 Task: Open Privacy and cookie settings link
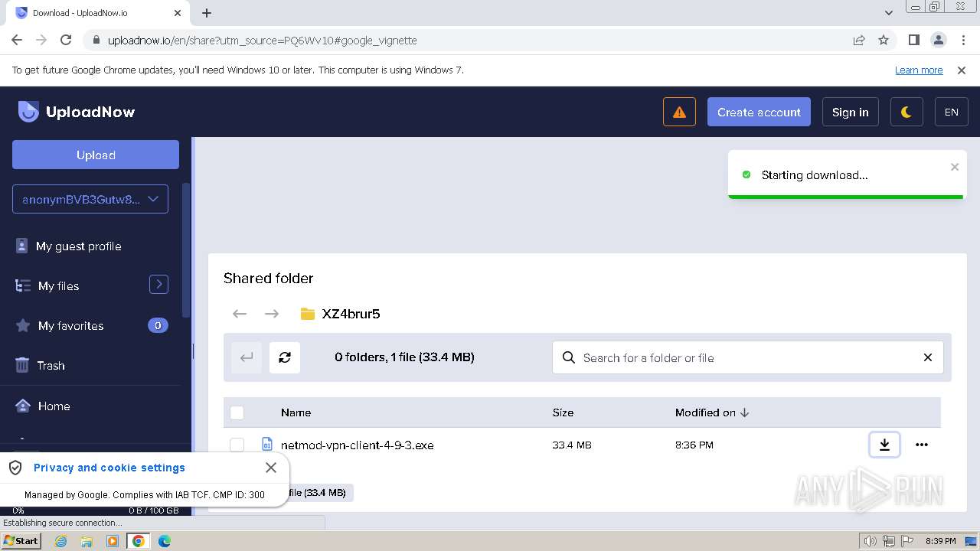tap(109, 468)
